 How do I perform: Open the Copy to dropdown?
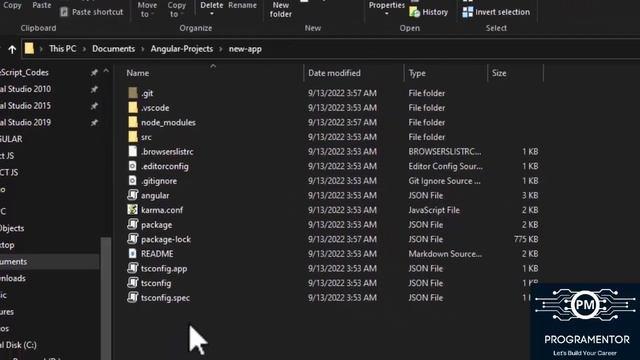[177, 9]
